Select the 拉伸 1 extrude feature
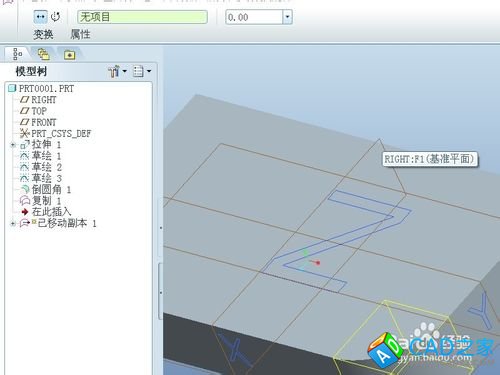 [x=46, y=145]
